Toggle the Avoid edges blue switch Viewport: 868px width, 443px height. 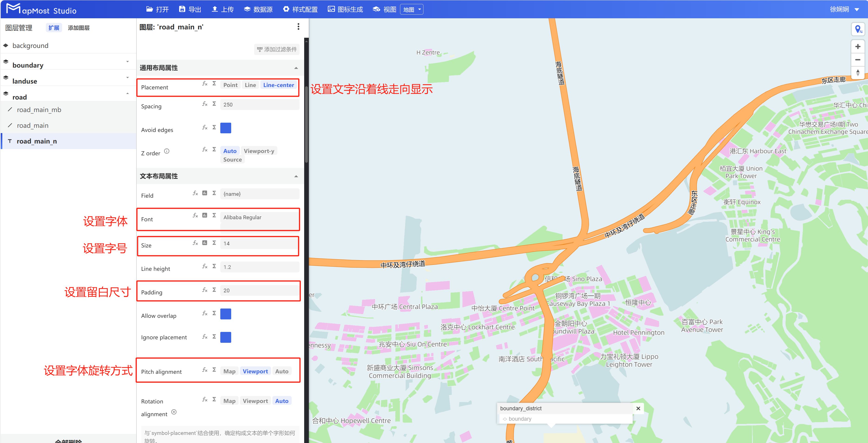point(225,128)
